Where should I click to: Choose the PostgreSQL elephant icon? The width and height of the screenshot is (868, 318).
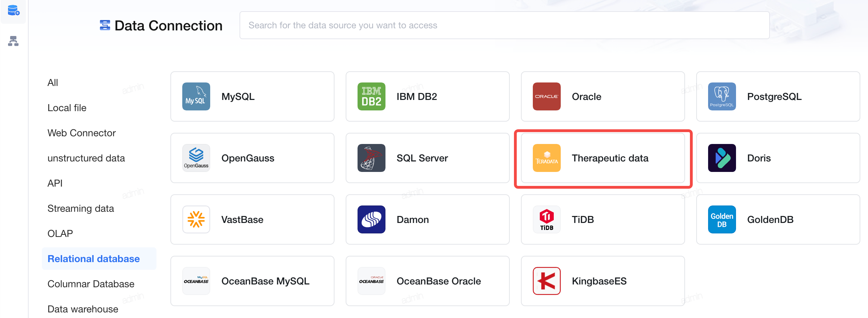click(x=722, y=96)
